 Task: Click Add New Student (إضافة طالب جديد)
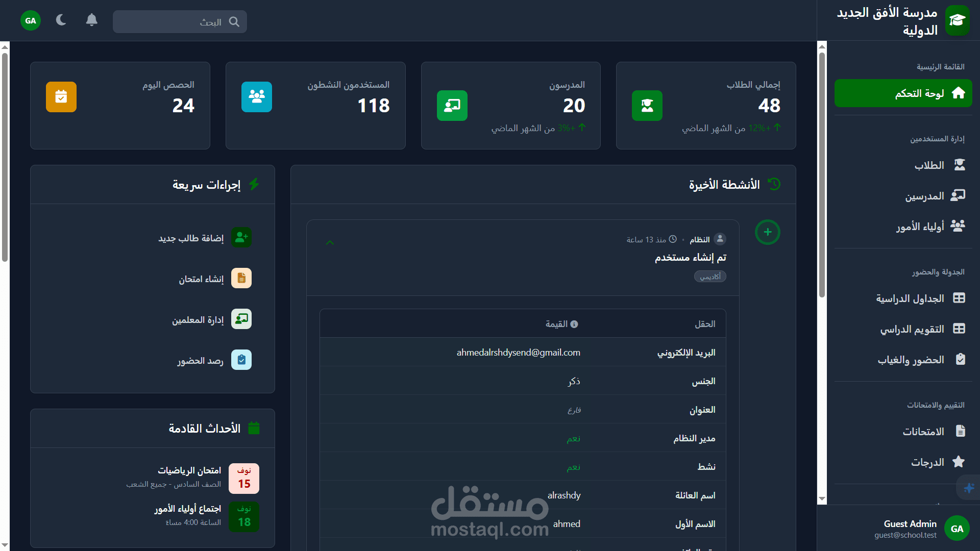coord(191,238)
